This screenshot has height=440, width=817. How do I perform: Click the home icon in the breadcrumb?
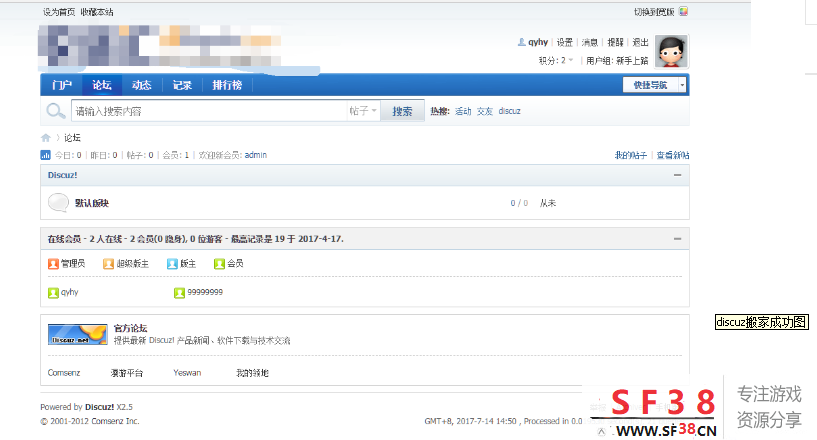[x=45, y=138]
